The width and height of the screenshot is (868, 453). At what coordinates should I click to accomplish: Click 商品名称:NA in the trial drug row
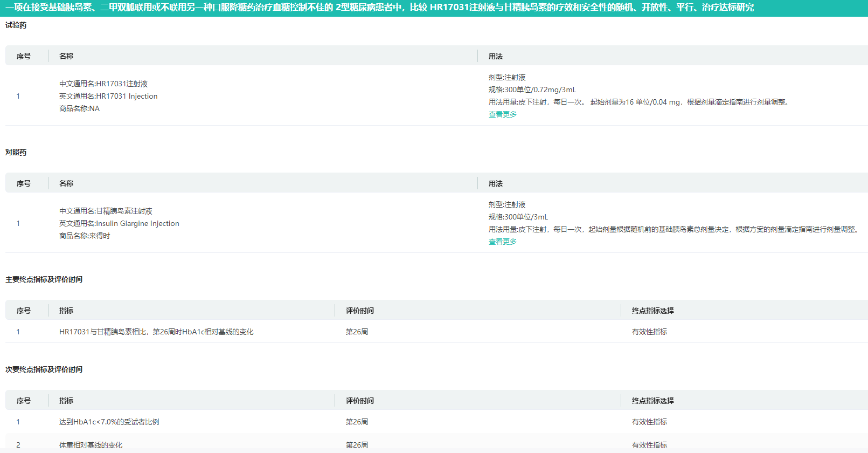[79, 108]
